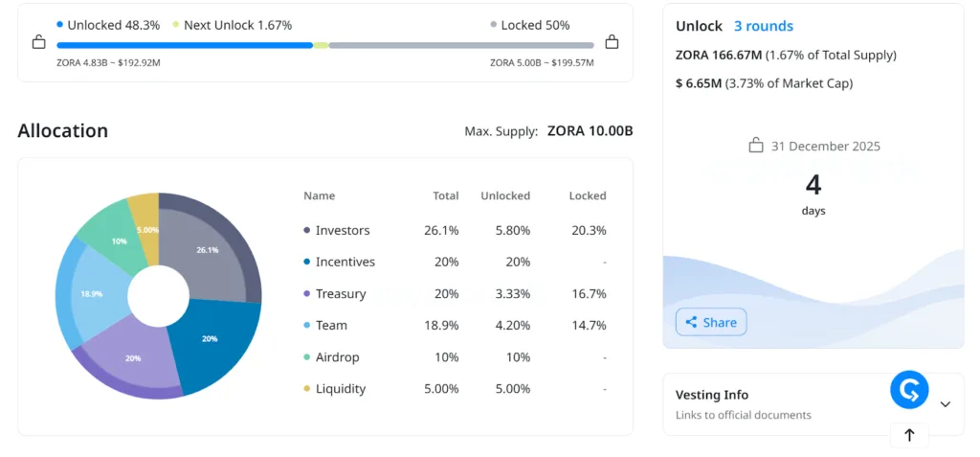Viewport: 980px width, 457px height.
Task: Click the Airdrop legend dot
Action: coord(307,357)
